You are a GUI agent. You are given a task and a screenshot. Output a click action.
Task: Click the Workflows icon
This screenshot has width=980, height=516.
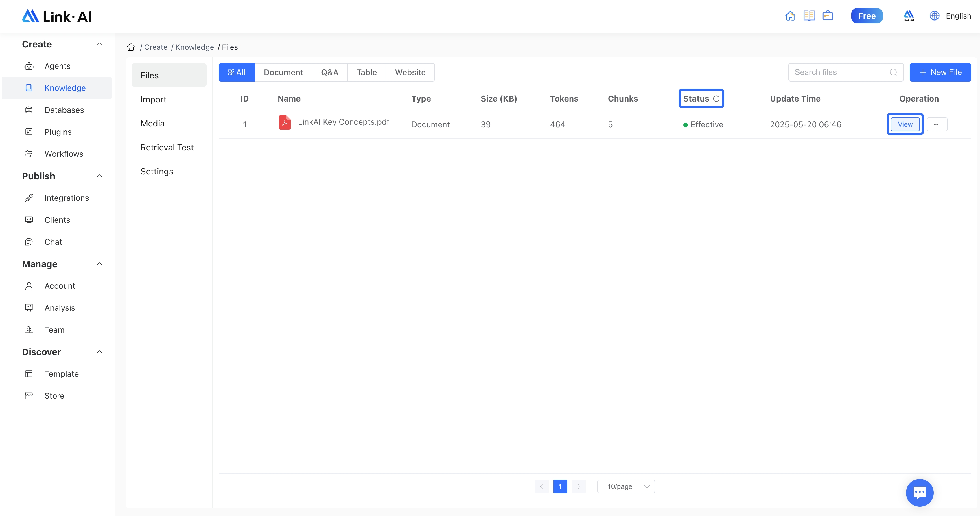[29, 154]
